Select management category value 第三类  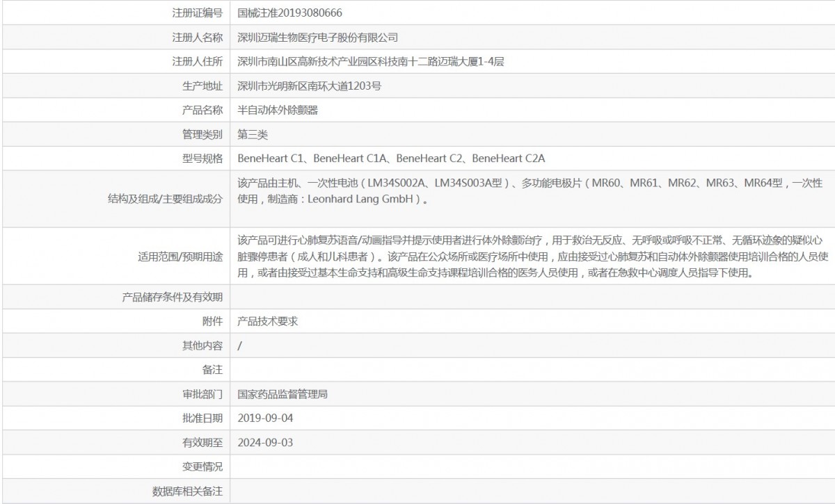click(253, 134)
